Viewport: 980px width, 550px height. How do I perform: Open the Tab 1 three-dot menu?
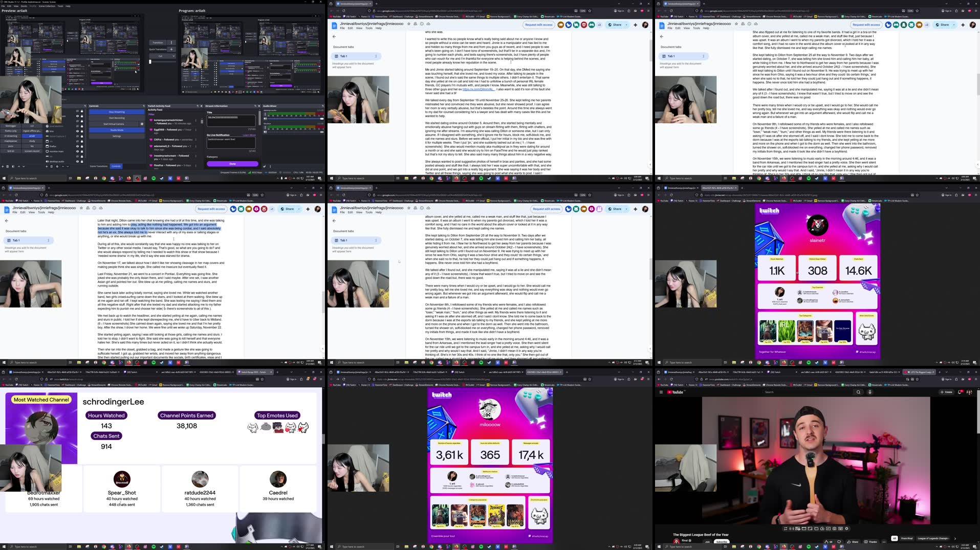(x=376, y=56)
